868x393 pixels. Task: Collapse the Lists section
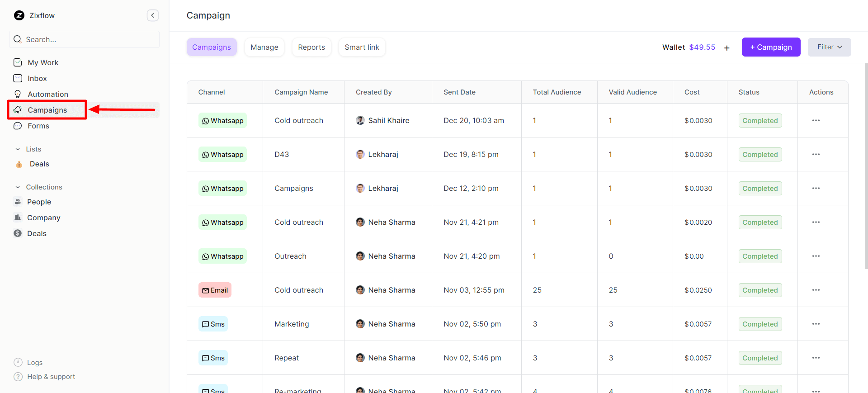click(18, 149)
